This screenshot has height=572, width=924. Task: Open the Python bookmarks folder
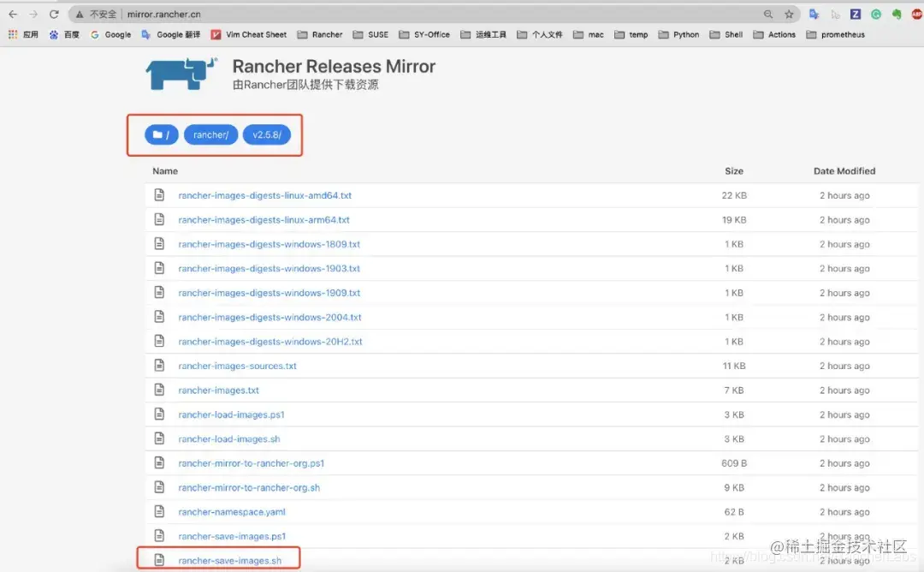tap(678, 35)
